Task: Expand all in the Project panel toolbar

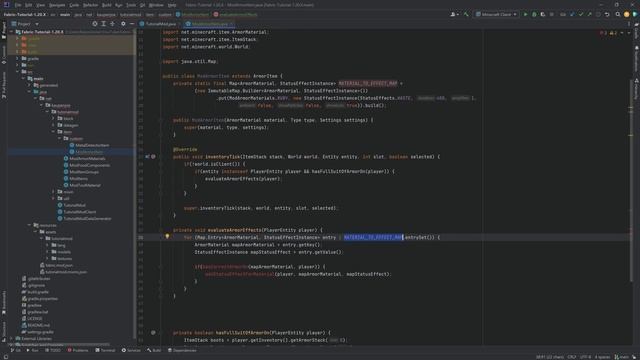Action: (x=104, y=24)
